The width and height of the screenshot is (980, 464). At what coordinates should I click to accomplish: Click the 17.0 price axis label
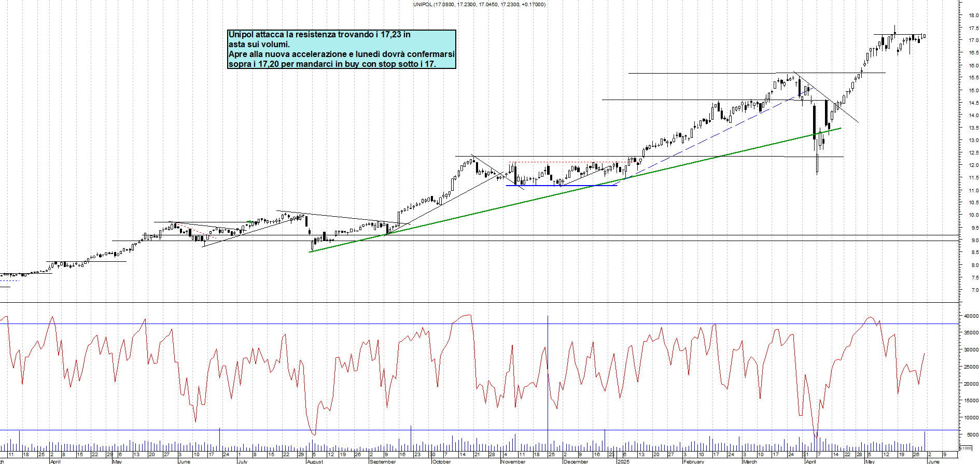click(x=973, y=40)
